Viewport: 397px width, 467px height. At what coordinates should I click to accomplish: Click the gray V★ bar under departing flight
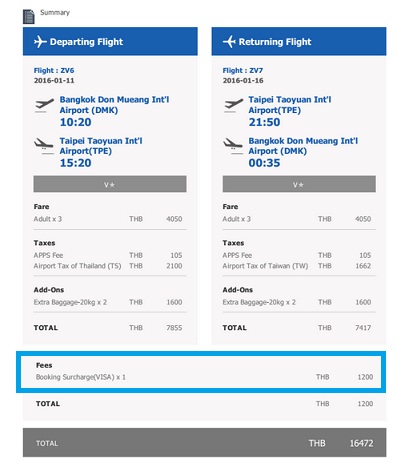tap(110, 184)
